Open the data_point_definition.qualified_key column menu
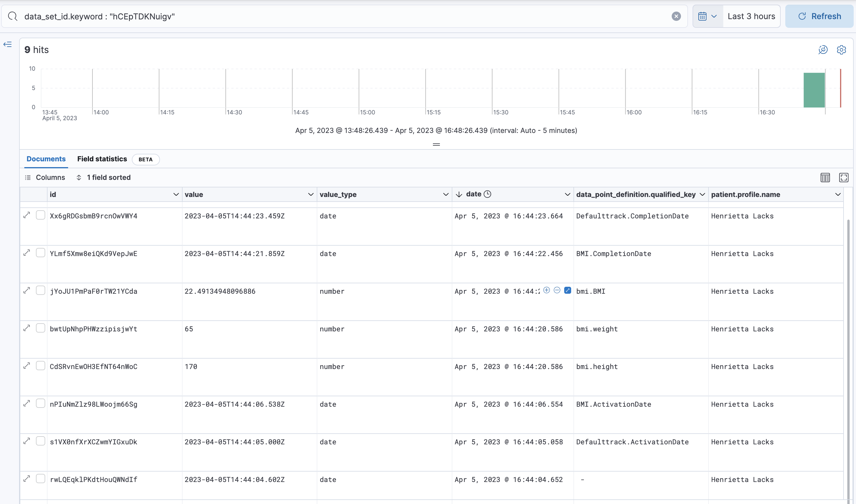The image size is (856, 504). [x=702, y=194]
